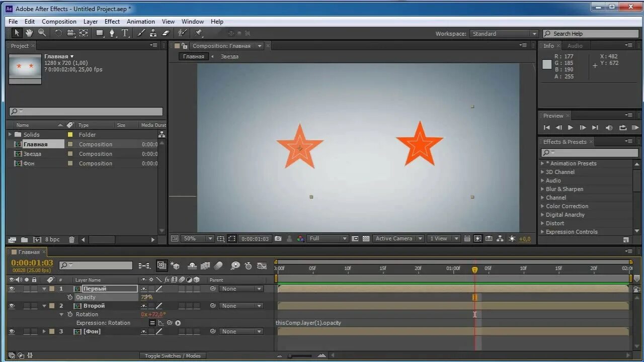Select the Hand tool
Viewport: 644px width, 362px height.
[29, 33]
